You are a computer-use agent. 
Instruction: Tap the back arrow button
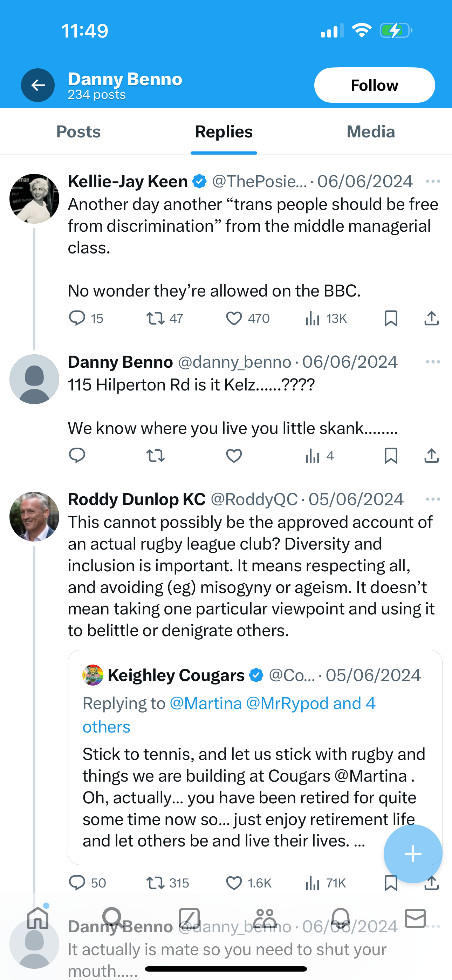coord(38,85)
